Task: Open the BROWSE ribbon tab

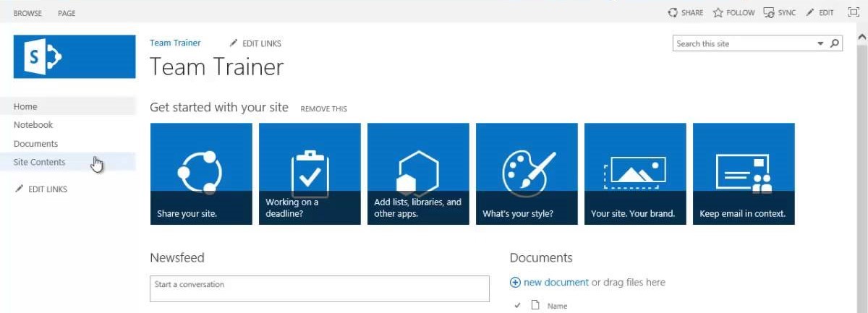Action: pyautogui.click(x=27, y=13)
